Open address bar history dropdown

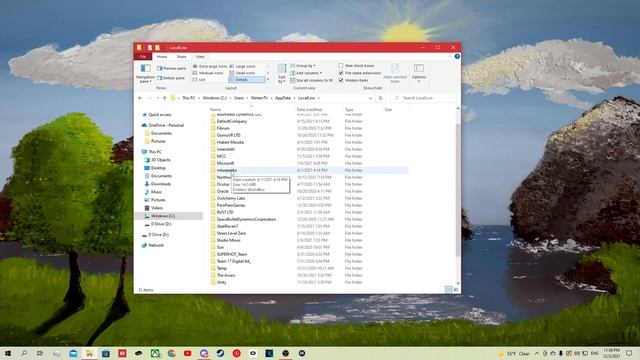pyautogui.click(x=371, y=98)
